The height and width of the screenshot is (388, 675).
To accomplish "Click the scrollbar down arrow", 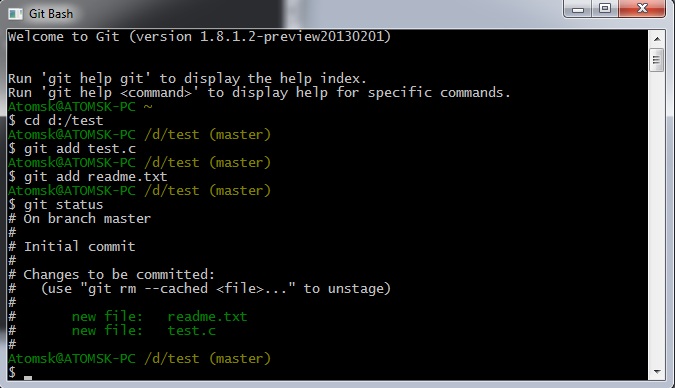I will pos(656,372).
